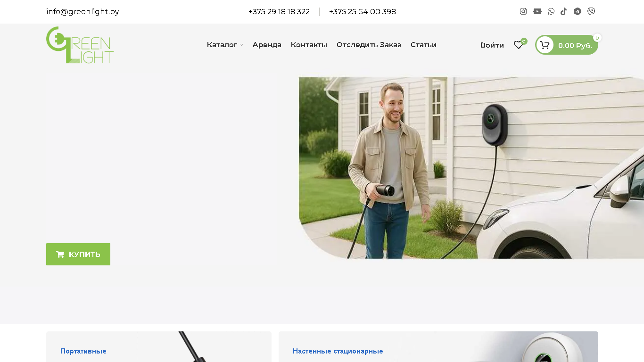Open the Статьи menu item
The height and width of the screenshot is (362, 644).
coord(423,45)
